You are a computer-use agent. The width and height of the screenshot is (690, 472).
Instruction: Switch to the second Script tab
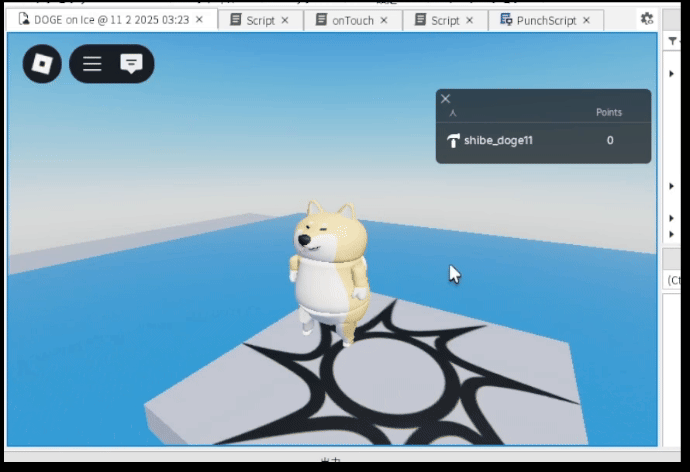tap(445, 20)
